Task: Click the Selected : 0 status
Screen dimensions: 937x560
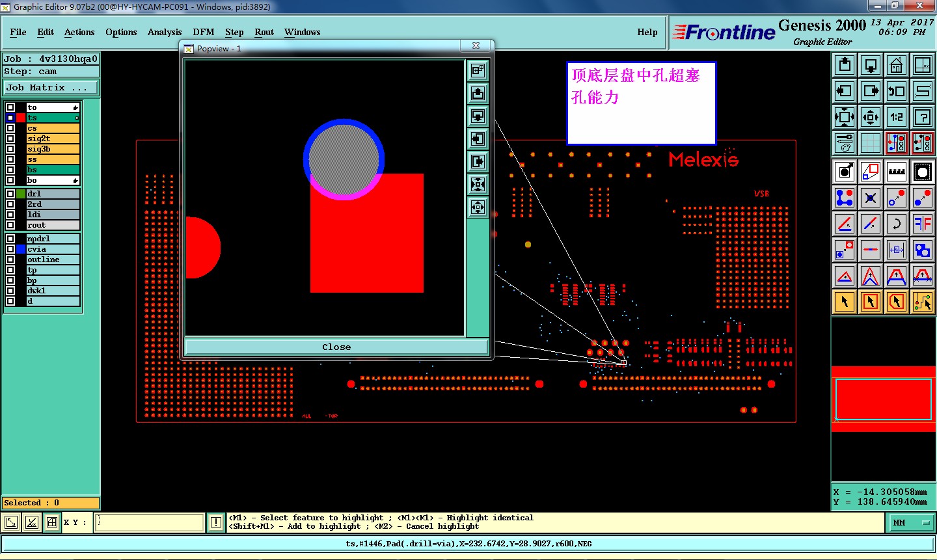Action: coord(51,503)
